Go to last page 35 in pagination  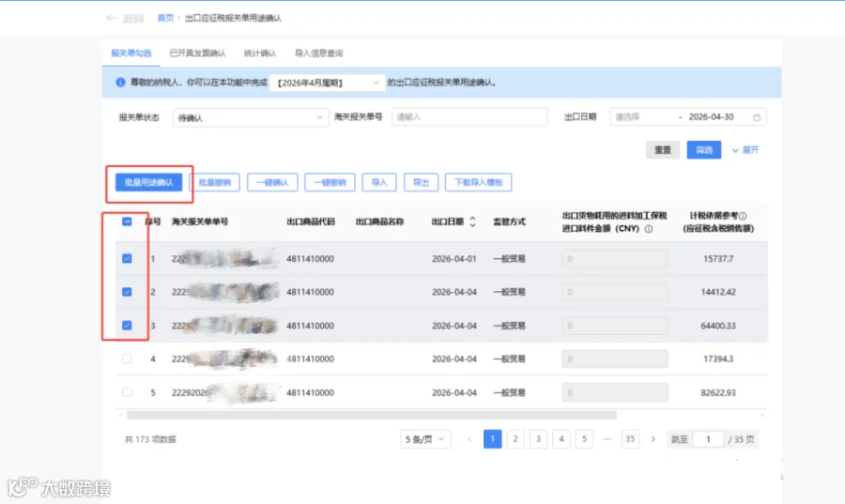tap(630, 439)
